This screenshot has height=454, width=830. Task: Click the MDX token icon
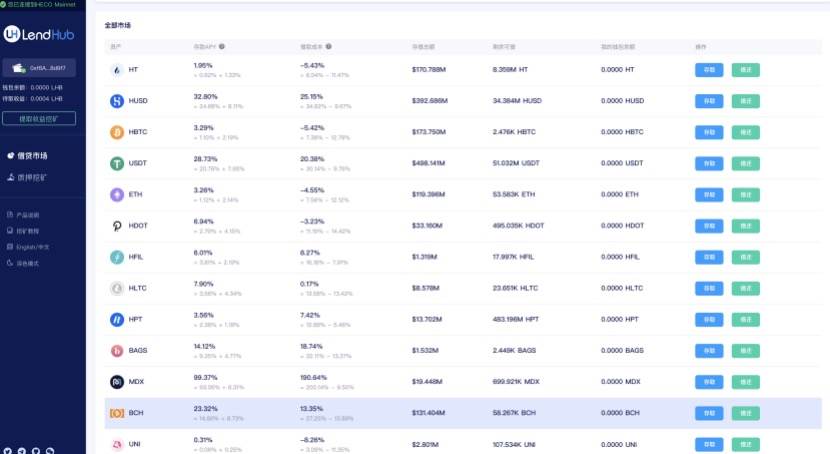[116, 382]
